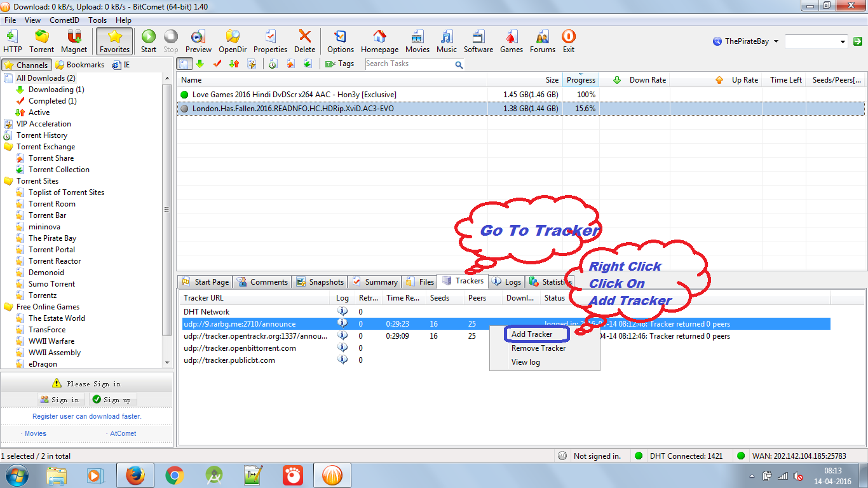The width and height of the screenshot is (868, 488).
Task: Expand the search box dropdown arrow
Action: point(843,41)
